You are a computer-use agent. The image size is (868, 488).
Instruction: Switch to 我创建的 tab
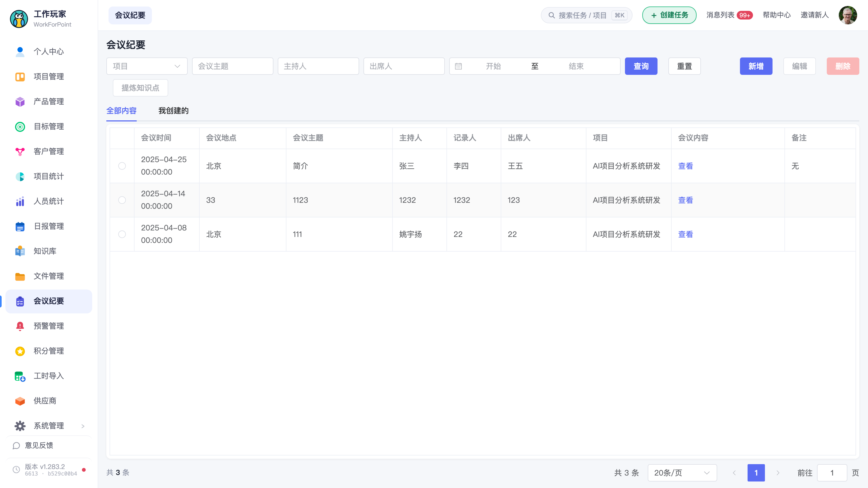click(174, 111)
